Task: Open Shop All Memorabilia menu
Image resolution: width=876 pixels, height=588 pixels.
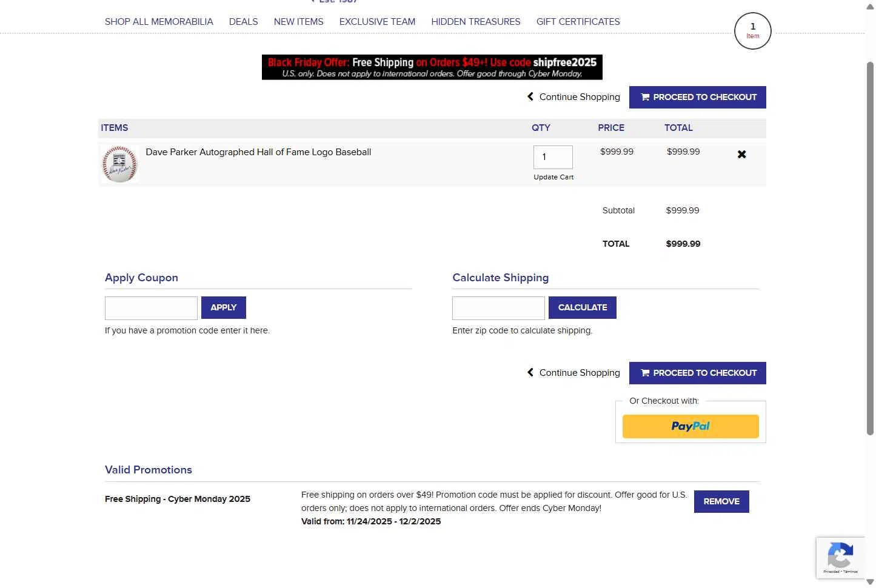Action: [159, 22]
